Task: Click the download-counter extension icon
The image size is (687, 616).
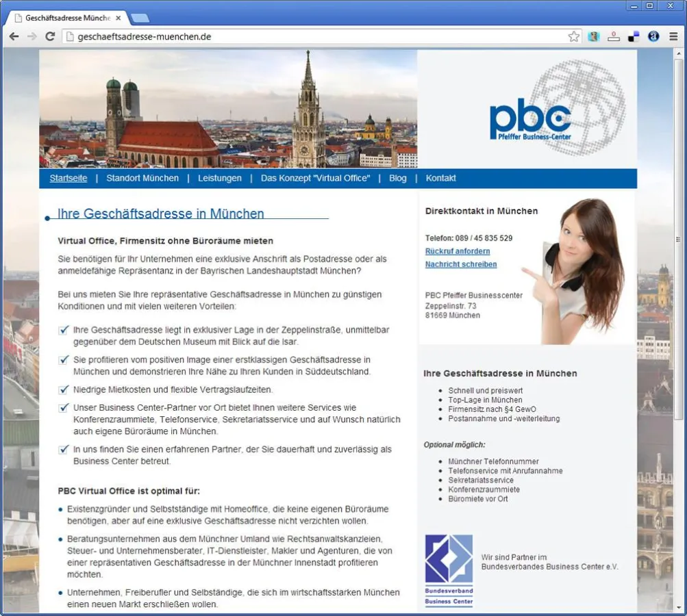Action: point(613,36)
